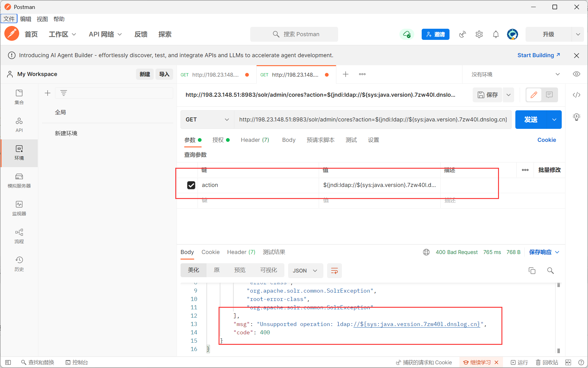Toggle the sidebar panel icon in status bar

tap(8, 362)
